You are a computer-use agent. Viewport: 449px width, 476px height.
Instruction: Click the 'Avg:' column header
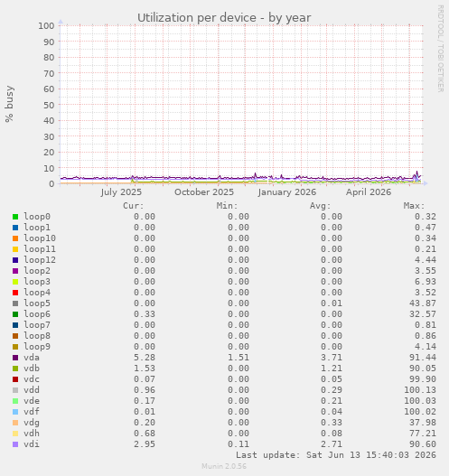point(321,206)
